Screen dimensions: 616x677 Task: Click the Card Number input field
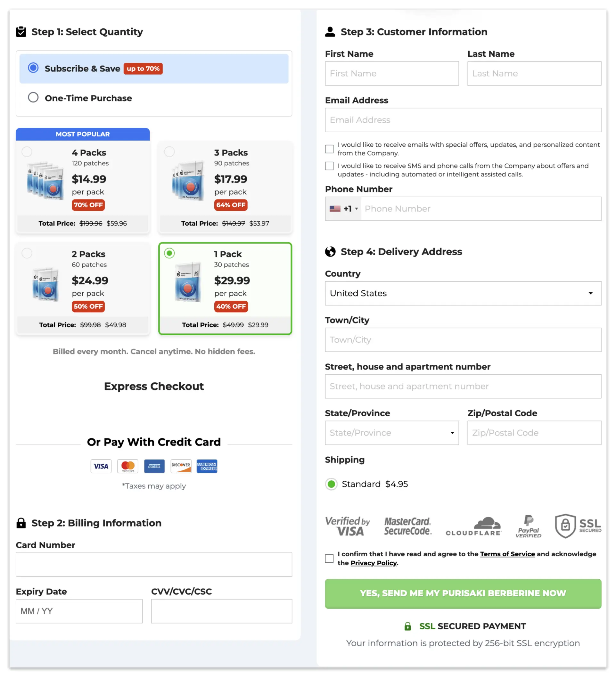[154, 565]
